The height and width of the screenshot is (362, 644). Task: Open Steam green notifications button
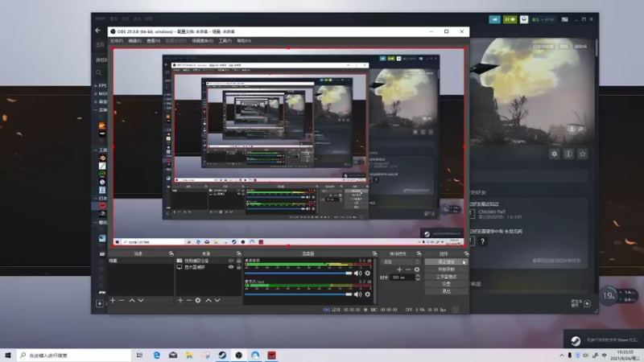tap(510, 19)
